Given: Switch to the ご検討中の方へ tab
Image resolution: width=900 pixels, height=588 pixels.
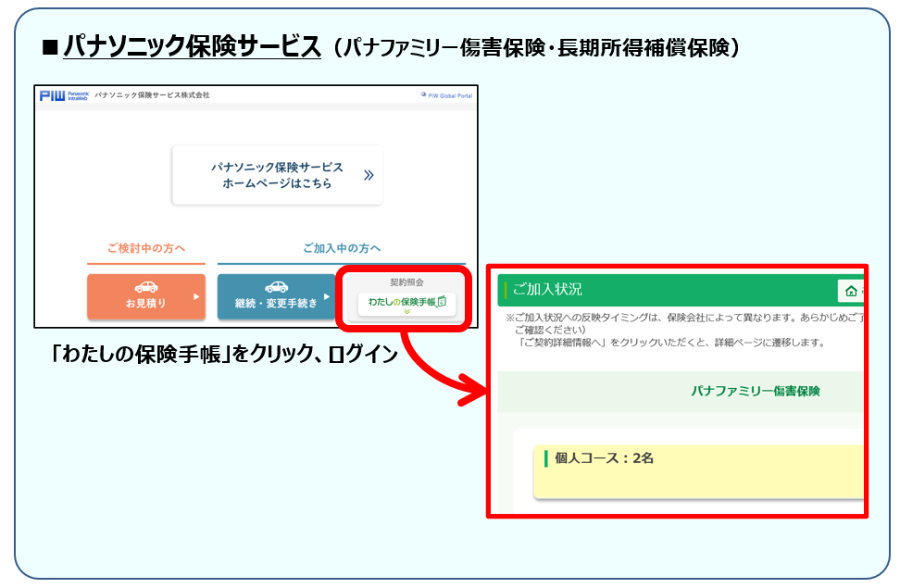Looking at the screenshot, I should pyautogui.click(x=146, y=245).
